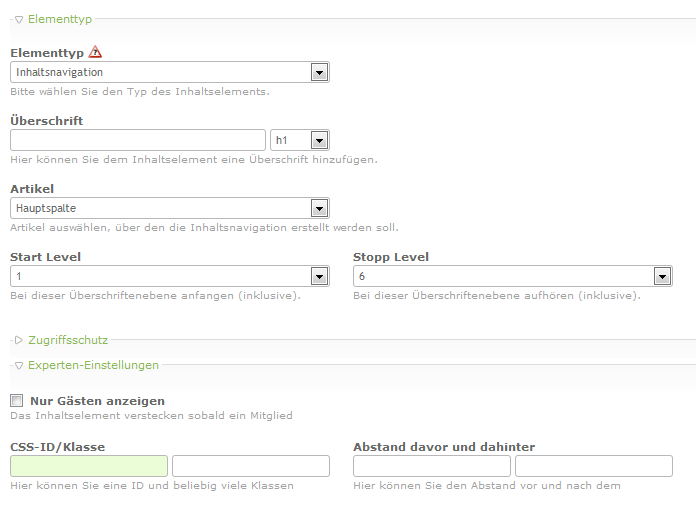Click the warning icon beside Elementtyp
This screenshot has width=697, height=512.
point(95,52)
